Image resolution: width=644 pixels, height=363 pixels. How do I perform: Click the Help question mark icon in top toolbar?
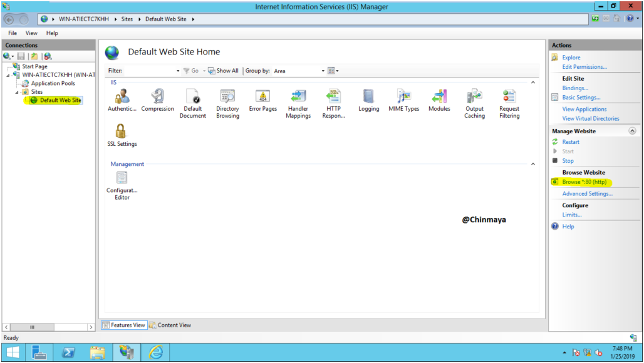(630, 18)
